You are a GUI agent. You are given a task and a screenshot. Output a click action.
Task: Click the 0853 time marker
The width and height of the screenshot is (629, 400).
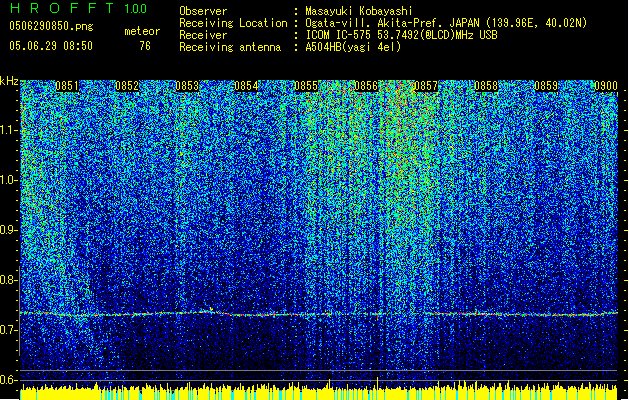[187, 86]
